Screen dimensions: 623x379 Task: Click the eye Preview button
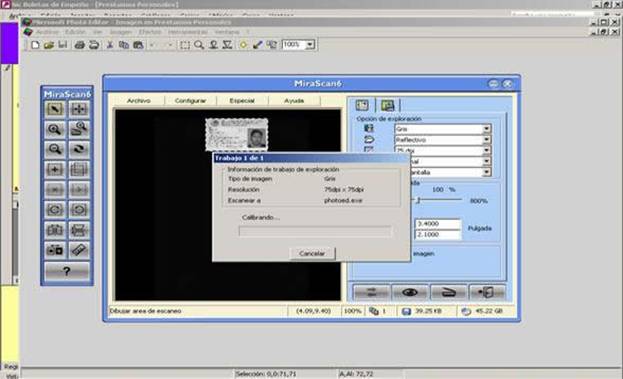(410, 292)
